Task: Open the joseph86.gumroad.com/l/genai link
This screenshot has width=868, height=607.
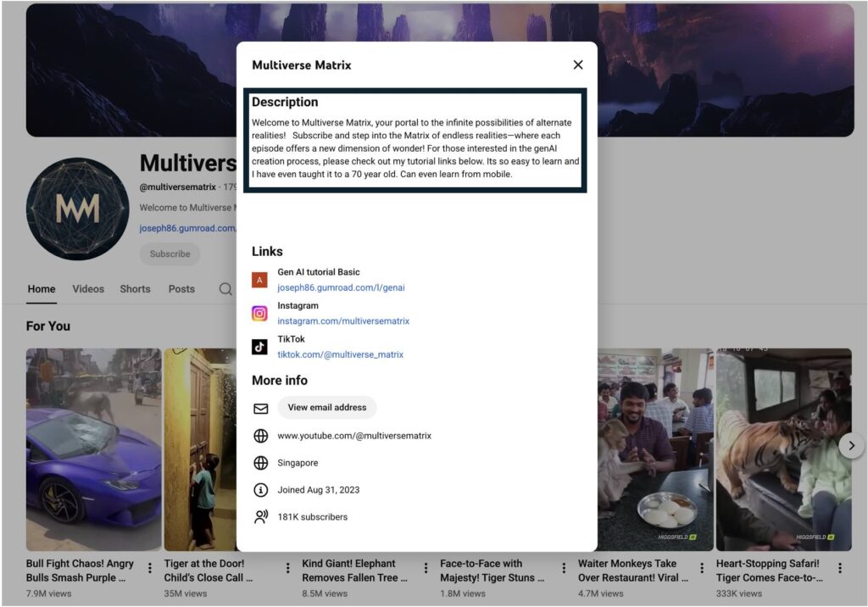Action: point(341,287)
